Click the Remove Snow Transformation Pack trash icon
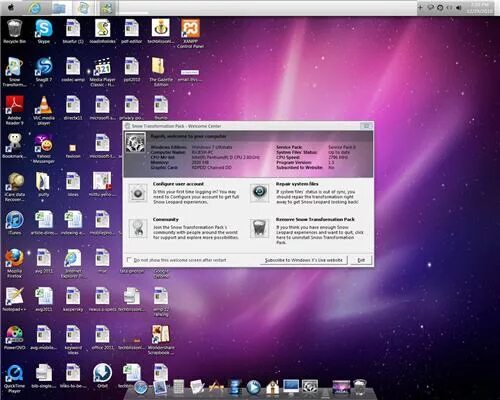The image size is (500, 400). (260, 228)
